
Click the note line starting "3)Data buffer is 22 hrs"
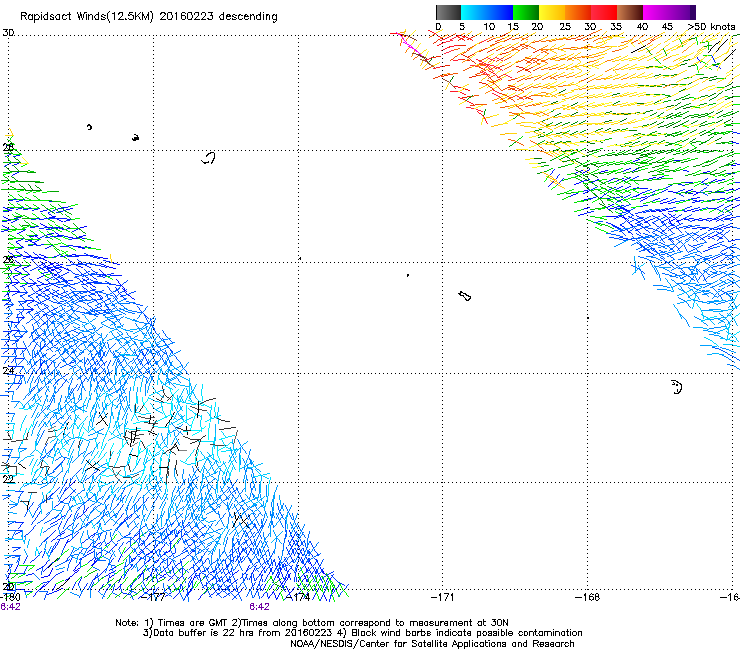(x=362, y=633)
